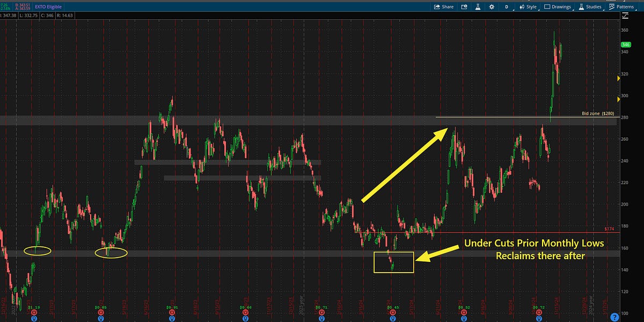Click the Drawings rectangle icon
This screenshot has width=644, height=322.
pos(547,6)
